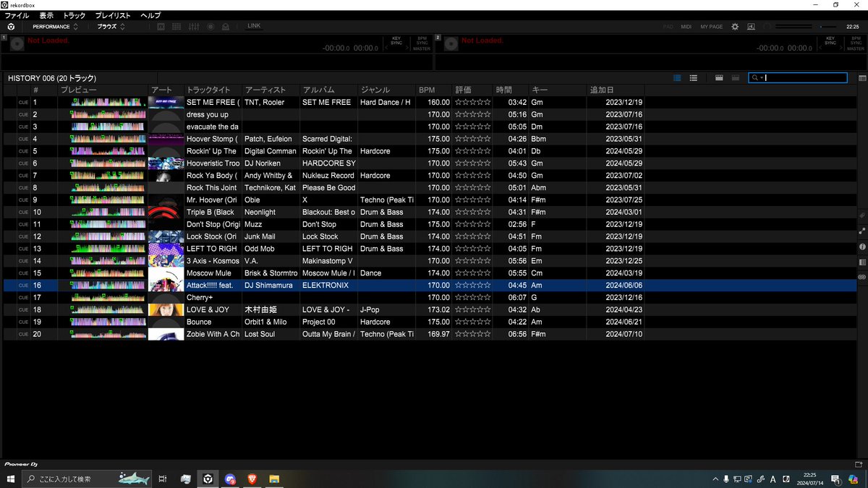
Task: Open the mixer faders icon in toolbar
Action: 194,27
